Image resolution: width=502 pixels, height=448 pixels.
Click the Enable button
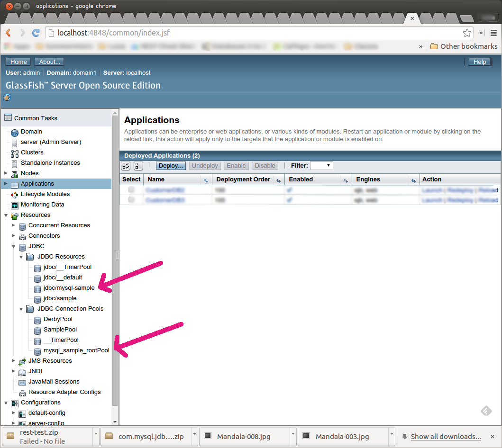[x=236, y=166]
